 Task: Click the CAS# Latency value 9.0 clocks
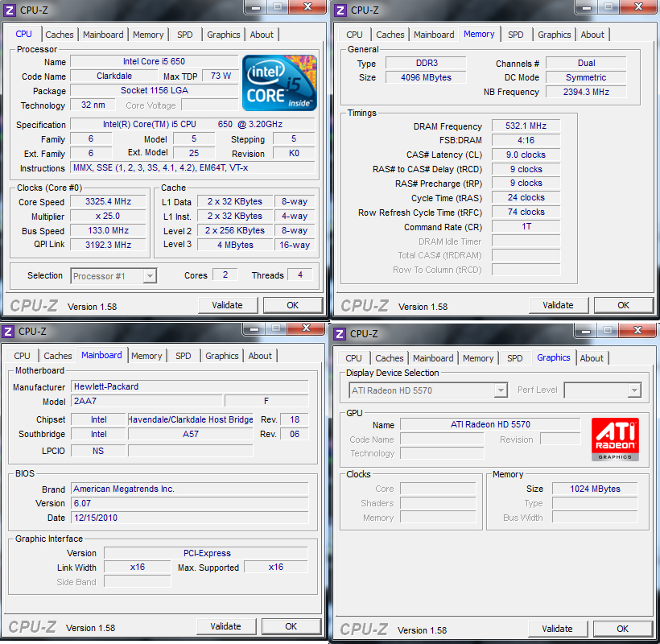(526, 155)
